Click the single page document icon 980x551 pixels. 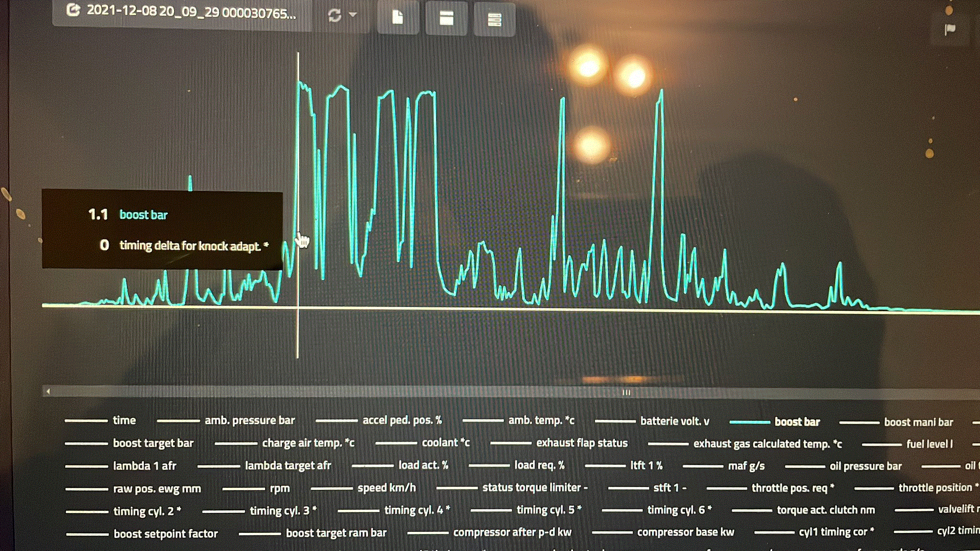point(397,18)
